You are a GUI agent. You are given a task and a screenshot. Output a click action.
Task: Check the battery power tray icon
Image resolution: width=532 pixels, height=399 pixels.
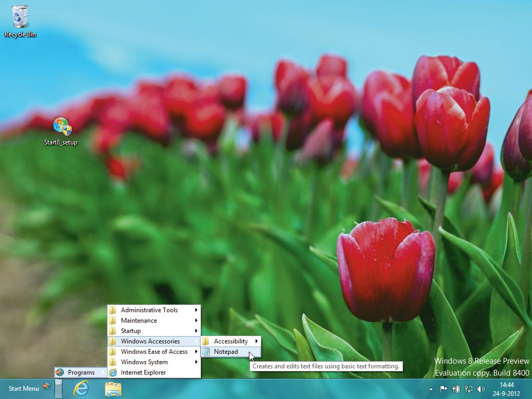click(456, 389)
